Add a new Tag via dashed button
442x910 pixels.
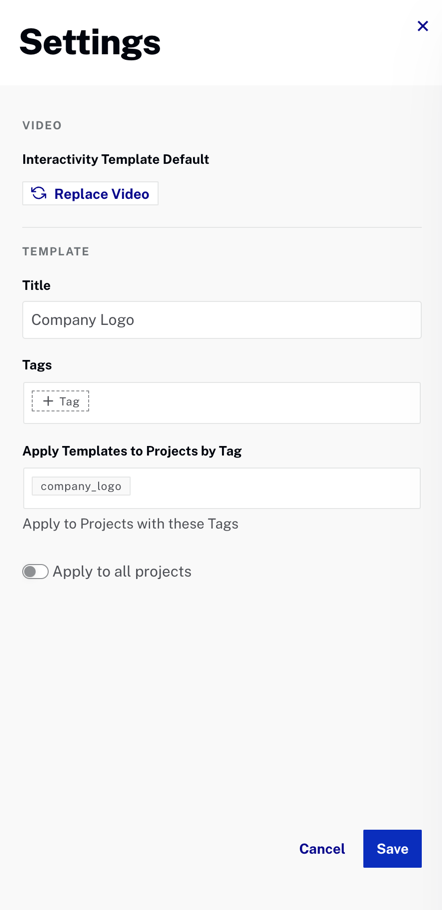(60, 401)
